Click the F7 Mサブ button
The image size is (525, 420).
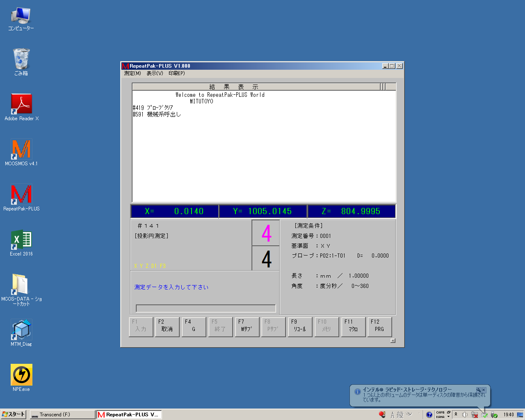pos(247,327)
